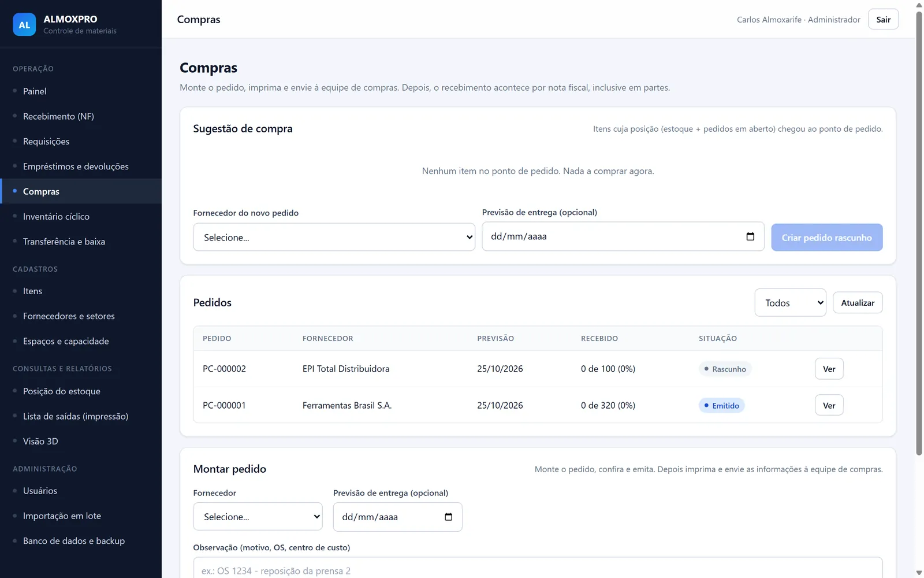Go to Recebimento (NF)

81,116
